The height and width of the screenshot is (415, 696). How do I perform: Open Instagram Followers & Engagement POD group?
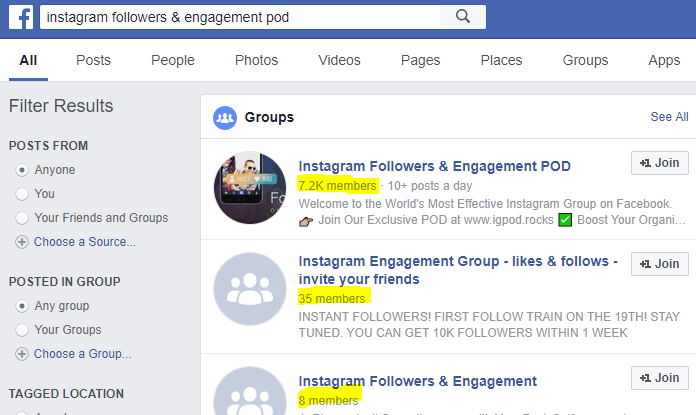pyautogui.click(x=435, y=166)
